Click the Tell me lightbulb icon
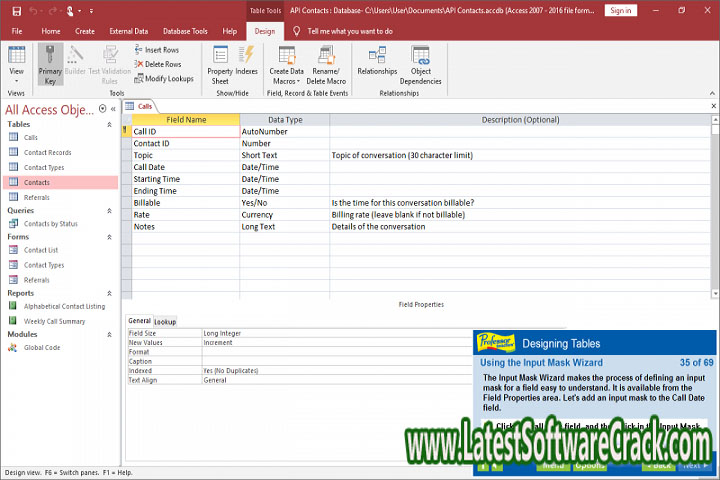Image resolution: width=720 pixels, height=480 pixels. pyautogui.click(x=297, y=31)
